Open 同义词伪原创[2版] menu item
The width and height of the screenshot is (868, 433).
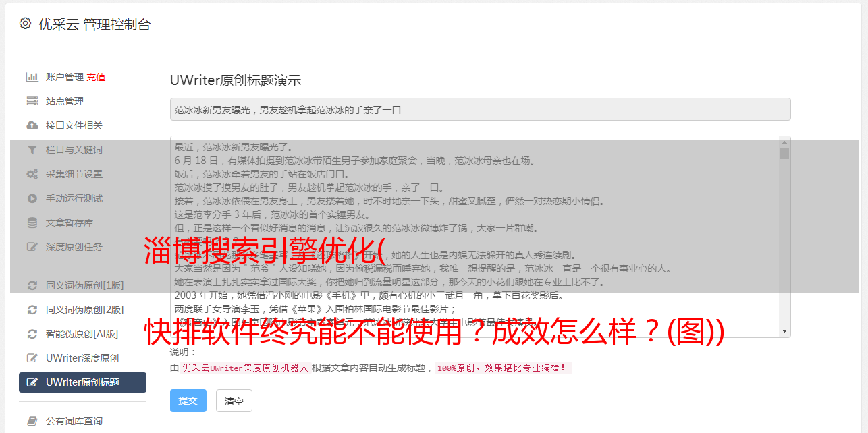(x=82, y=310)
